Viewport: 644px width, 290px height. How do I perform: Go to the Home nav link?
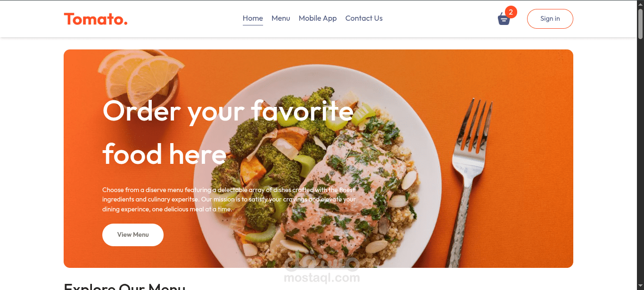pyautogui.click(x=253, y=18)
